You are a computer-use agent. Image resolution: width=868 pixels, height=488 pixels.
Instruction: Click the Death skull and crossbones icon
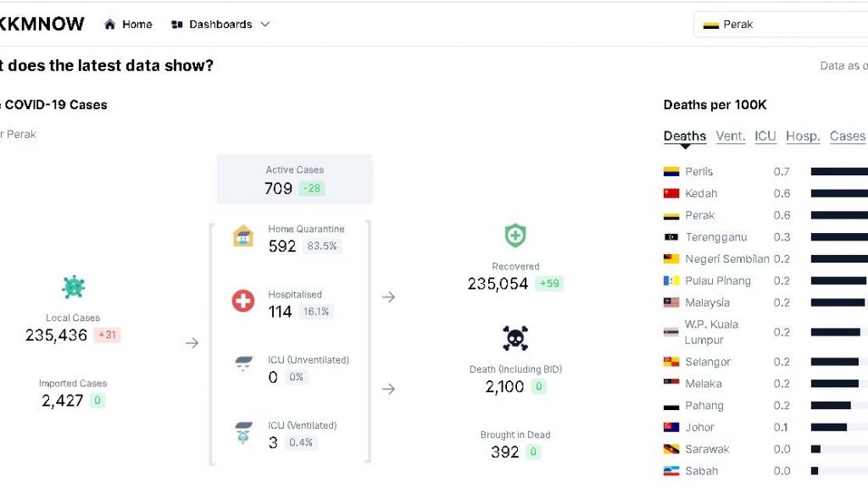click(x=515, y=339)
